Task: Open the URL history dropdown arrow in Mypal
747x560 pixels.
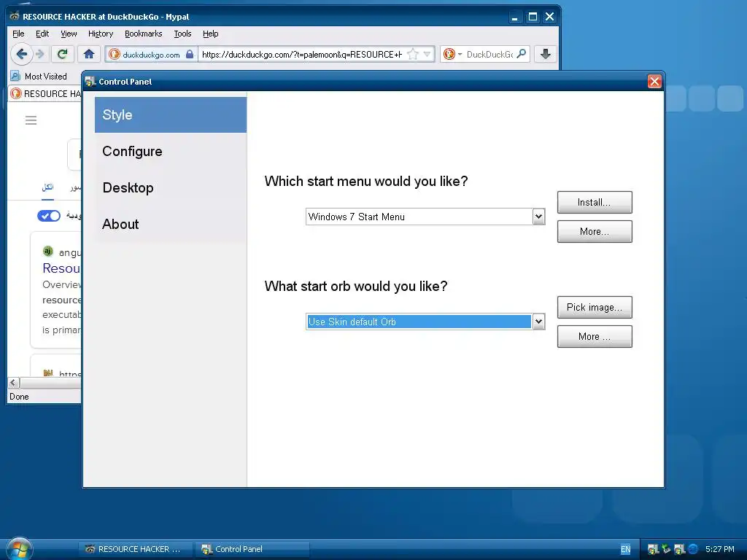Action: (x=427, y=54)
